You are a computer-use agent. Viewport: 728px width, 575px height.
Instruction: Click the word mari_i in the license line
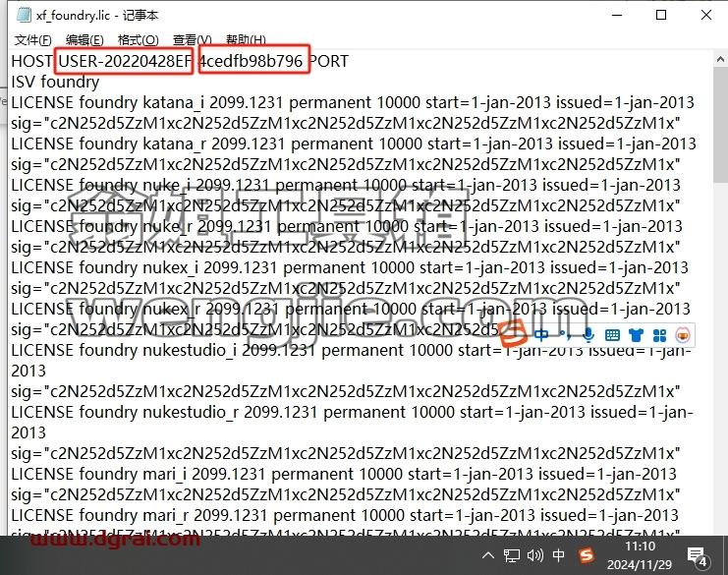click(x=164, y=474)
